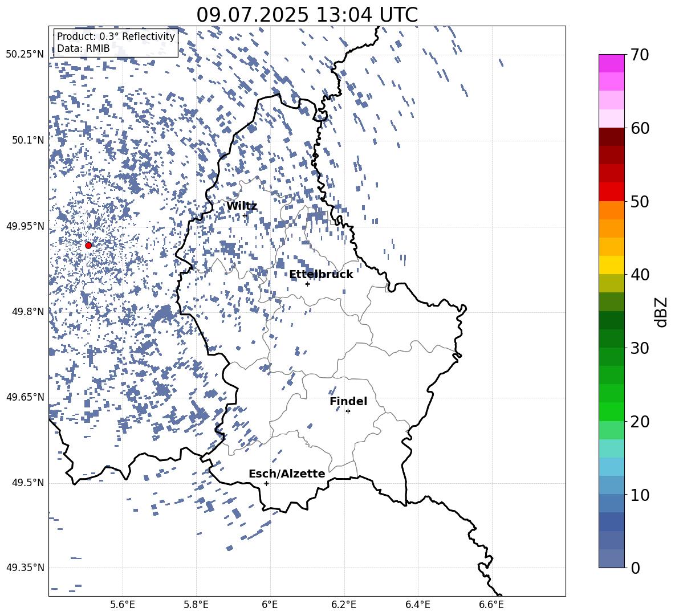Click the colorbar tick label 50

tap(640, 201)
